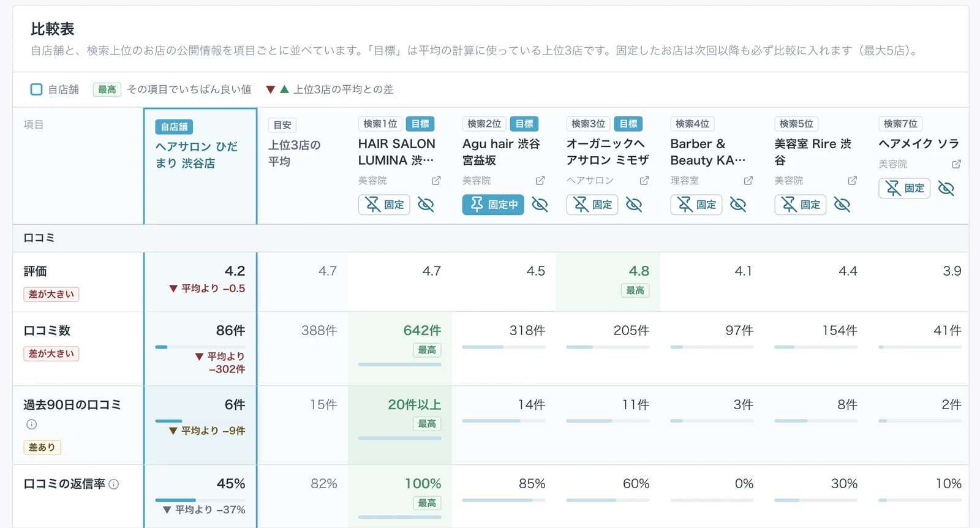Open Agu hair 渋谷宮益坂 external link icon

[540, 181]
